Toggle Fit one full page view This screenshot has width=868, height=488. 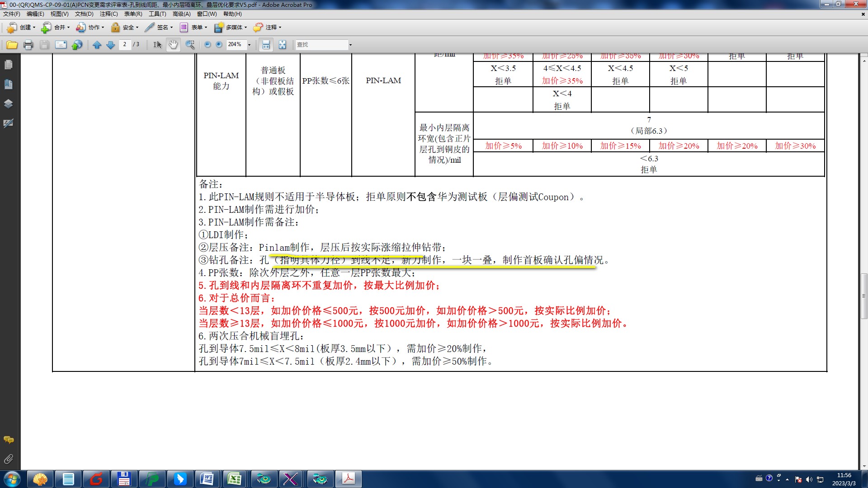pos(282,45)
